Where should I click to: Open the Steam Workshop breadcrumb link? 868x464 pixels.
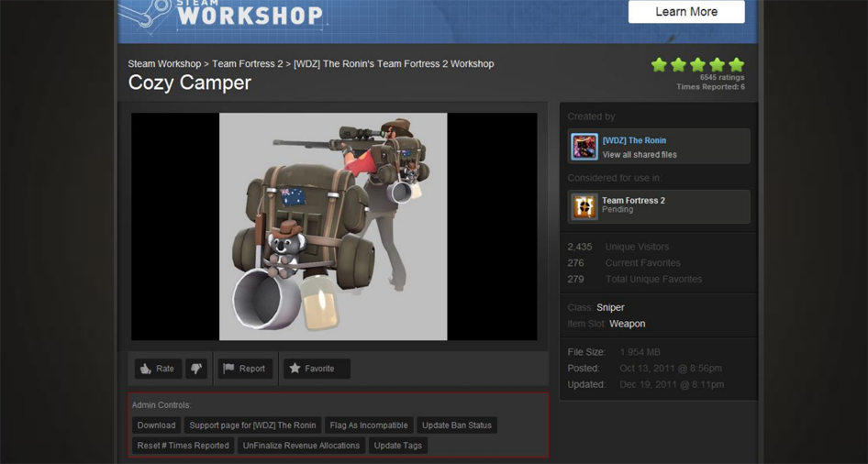164,63
